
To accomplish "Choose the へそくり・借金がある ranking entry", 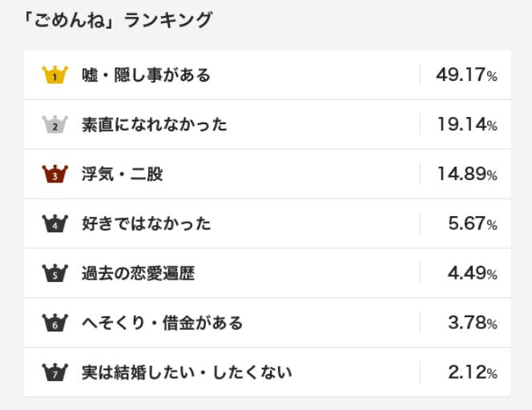I will pos(163,323).
